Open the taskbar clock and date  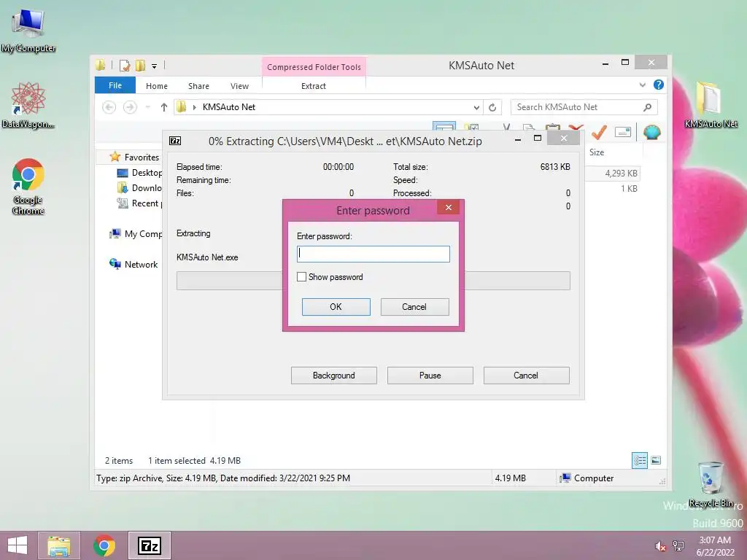(715, 546)
